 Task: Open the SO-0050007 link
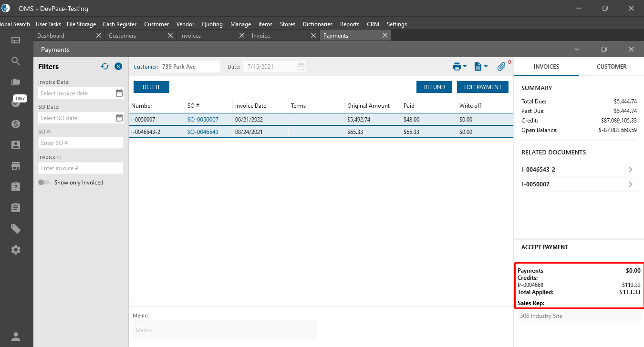[x=203, y=120]
